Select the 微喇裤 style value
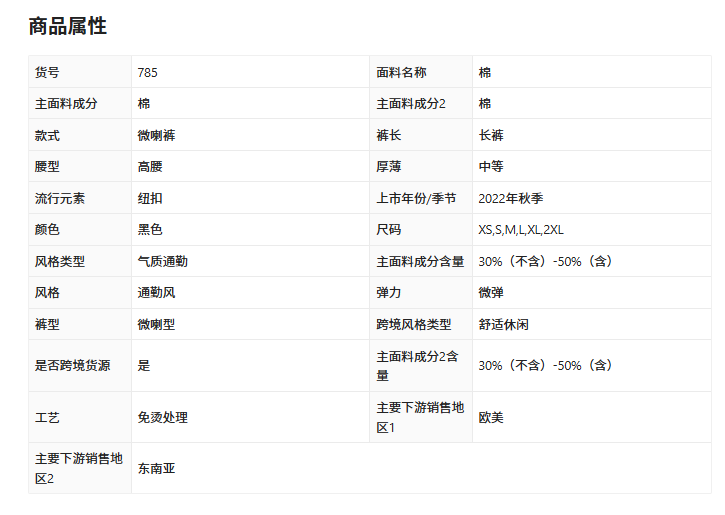 (x=157, y=135)
